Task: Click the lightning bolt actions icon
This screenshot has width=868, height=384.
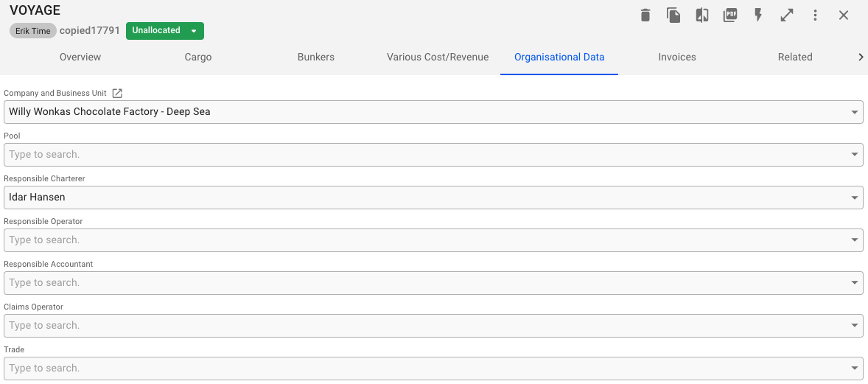Action: 758,15
